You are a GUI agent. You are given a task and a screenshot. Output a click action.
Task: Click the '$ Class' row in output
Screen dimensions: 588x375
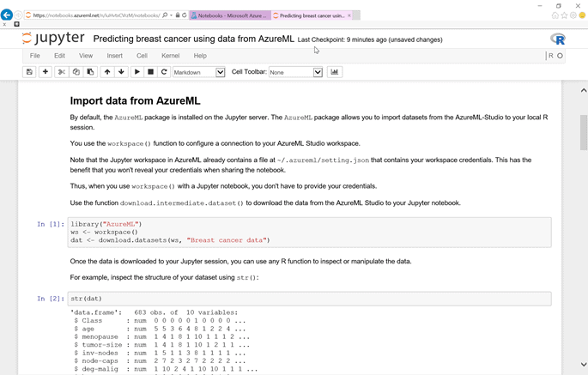(x=160, y=321)
